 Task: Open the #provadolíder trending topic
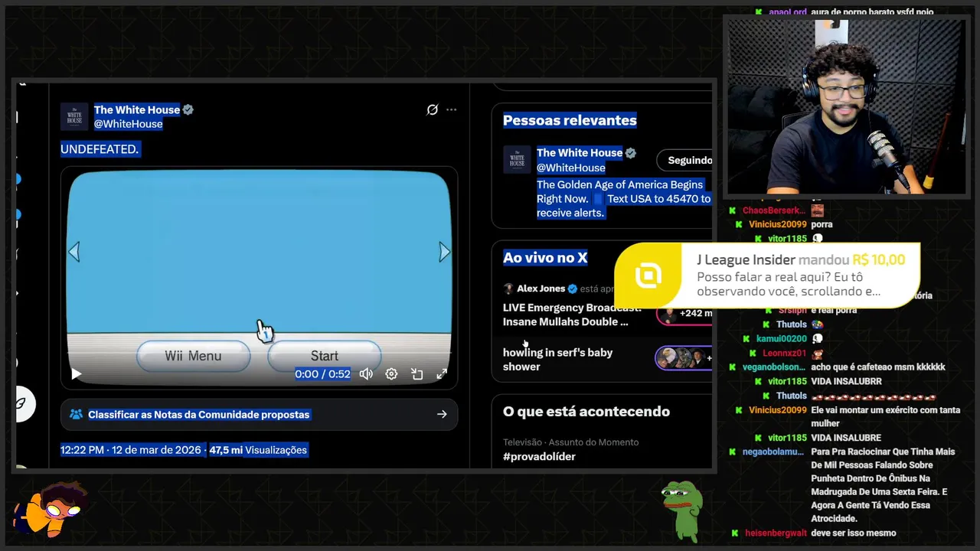[x=539, y=456]
